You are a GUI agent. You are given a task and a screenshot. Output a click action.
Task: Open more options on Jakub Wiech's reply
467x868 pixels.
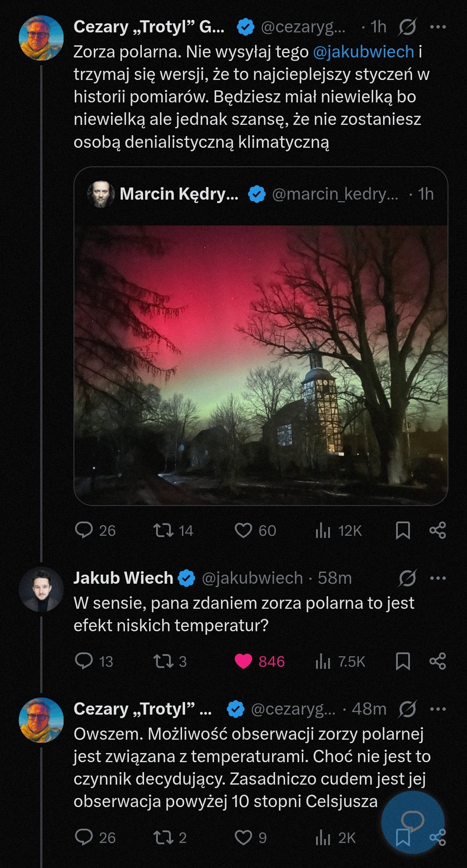tap(438, 578)
